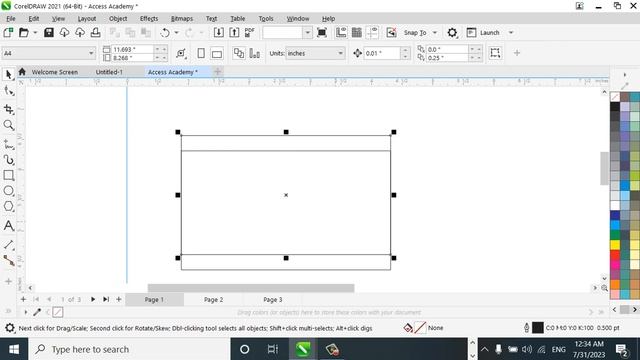Click the Eyedropper icon below the canvas
Viewport: 640px width, 360px height.
coord(37,312)
